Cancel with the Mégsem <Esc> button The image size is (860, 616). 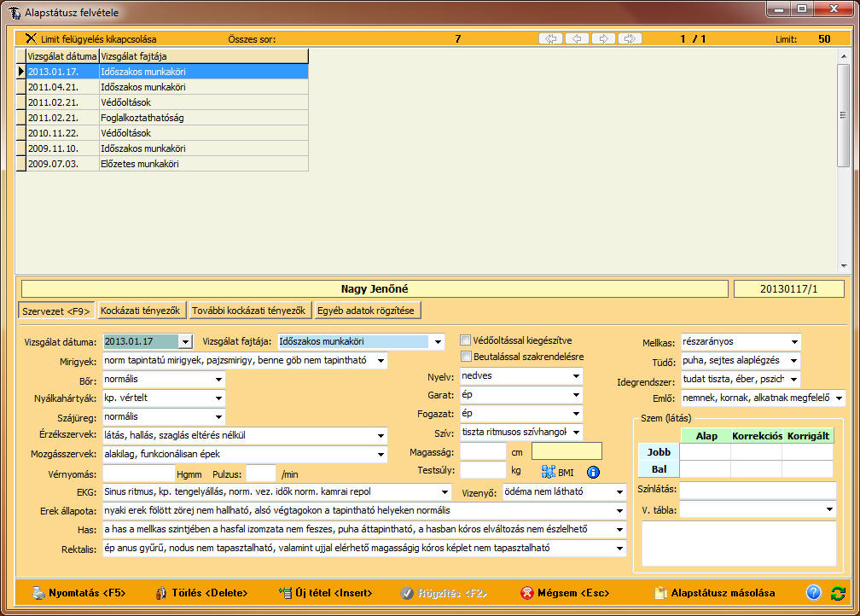(x=566, y=593)
